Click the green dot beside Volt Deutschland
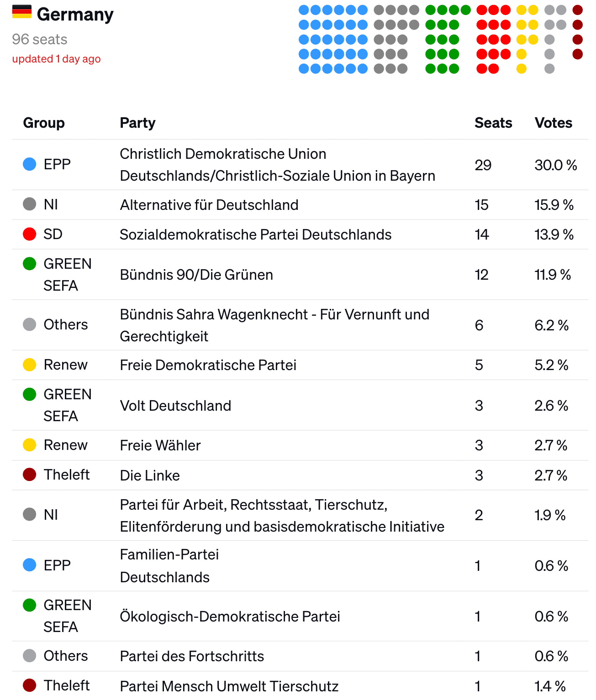 click(30, 394)
